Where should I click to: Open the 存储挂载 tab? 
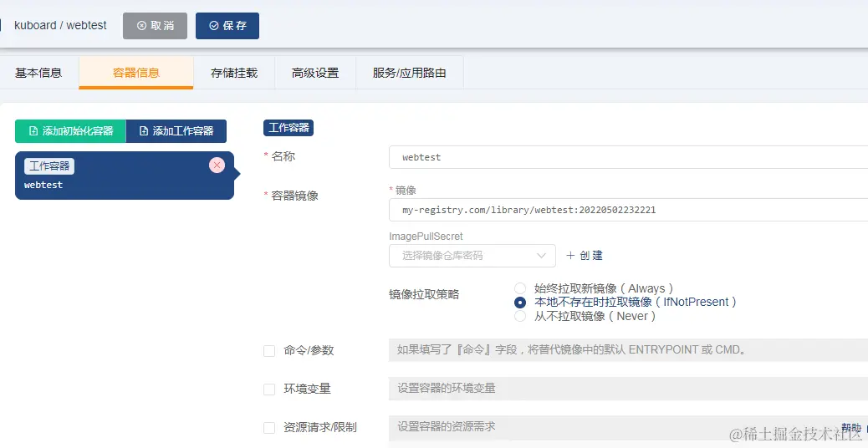point(234,73)
